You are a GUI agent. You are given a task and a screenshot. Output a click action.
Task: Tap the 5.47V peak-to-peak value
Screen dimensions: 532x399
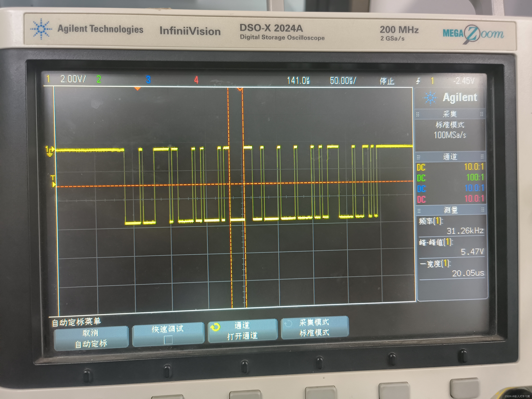pos(472,252)
